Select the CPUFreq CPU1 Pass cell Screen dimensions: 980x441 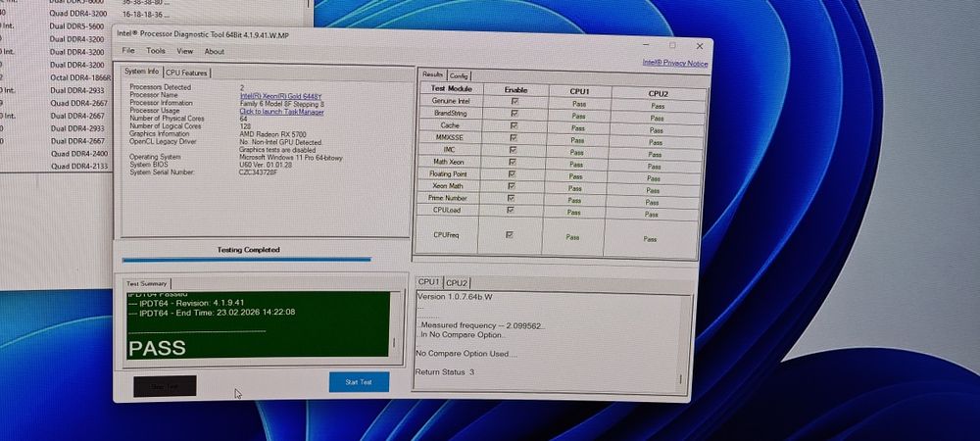572,237
